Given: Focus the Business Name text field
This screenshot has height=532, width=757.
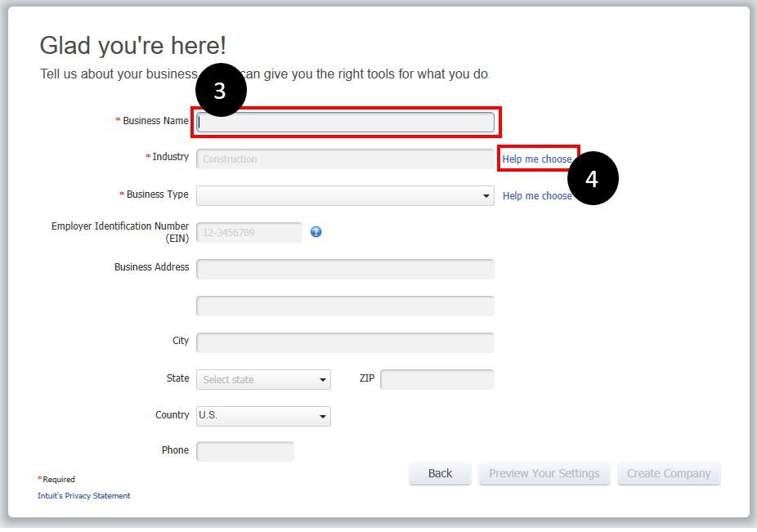Looking at the screenshot, I should click(345, 123).
